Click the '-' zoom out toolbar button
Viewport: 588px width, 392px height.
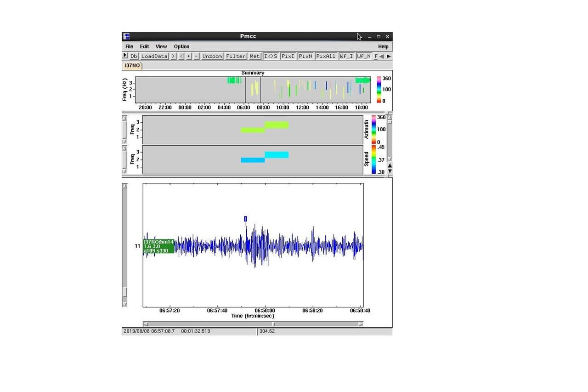pyautogui.click(x=197, y=56)
